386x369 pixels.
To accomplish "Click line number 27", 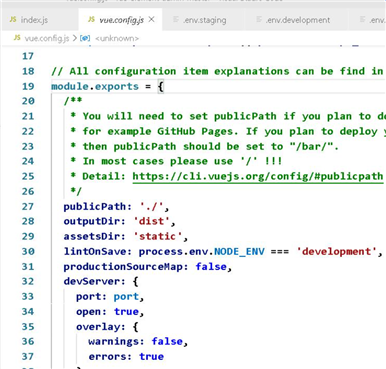I will pyautogui.click(x=28, y=207).
